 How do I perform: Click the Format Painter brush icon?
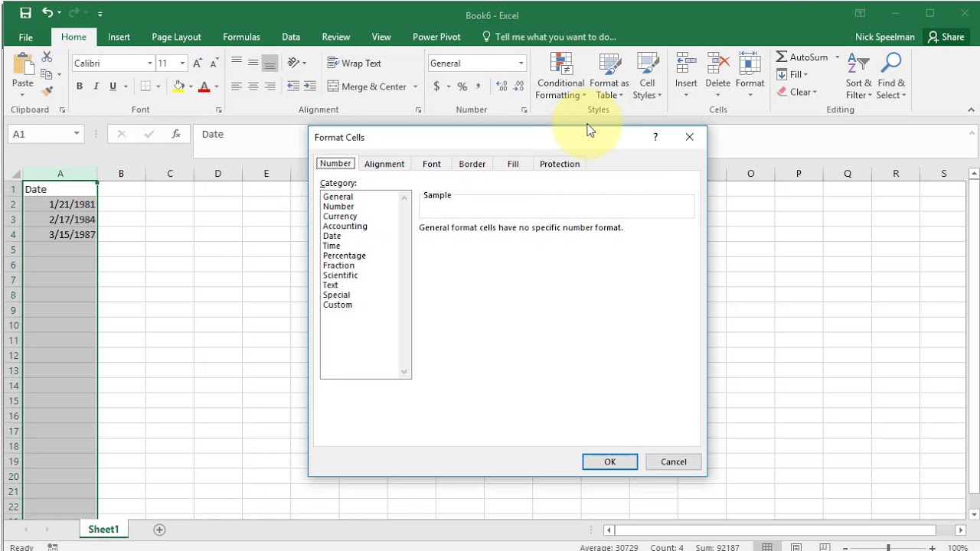coord(47,91)
